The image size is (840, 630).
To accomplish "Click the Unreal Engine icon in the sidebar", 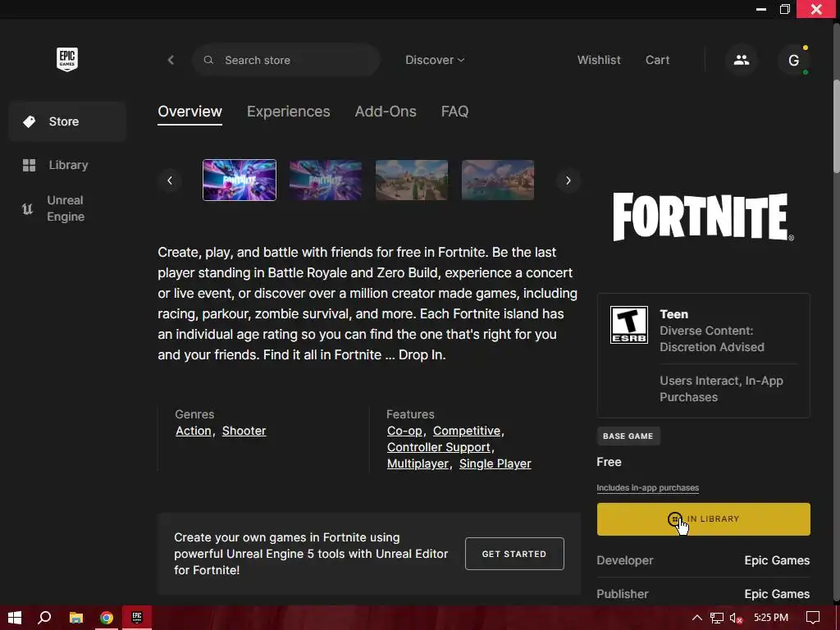I will click(x=27, y=208).
